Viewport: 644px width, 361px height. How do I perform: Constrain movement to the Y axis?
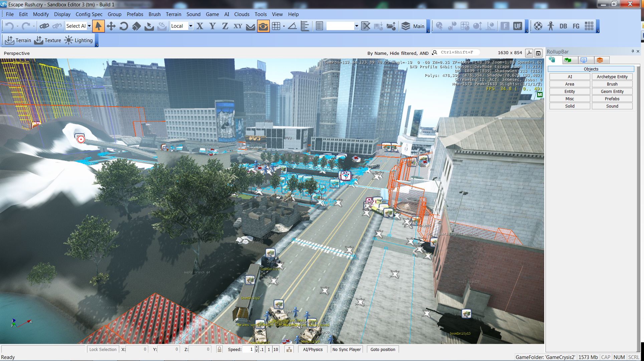[x=212, y=26]
